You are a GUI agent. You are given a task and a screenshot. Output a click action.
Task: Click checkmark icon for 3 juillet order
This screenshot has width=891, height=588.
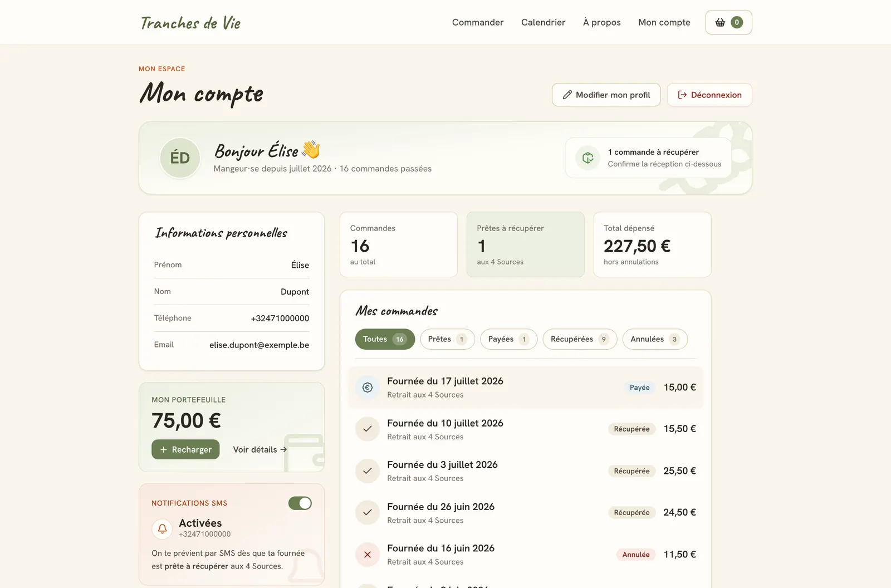[368, 471]
